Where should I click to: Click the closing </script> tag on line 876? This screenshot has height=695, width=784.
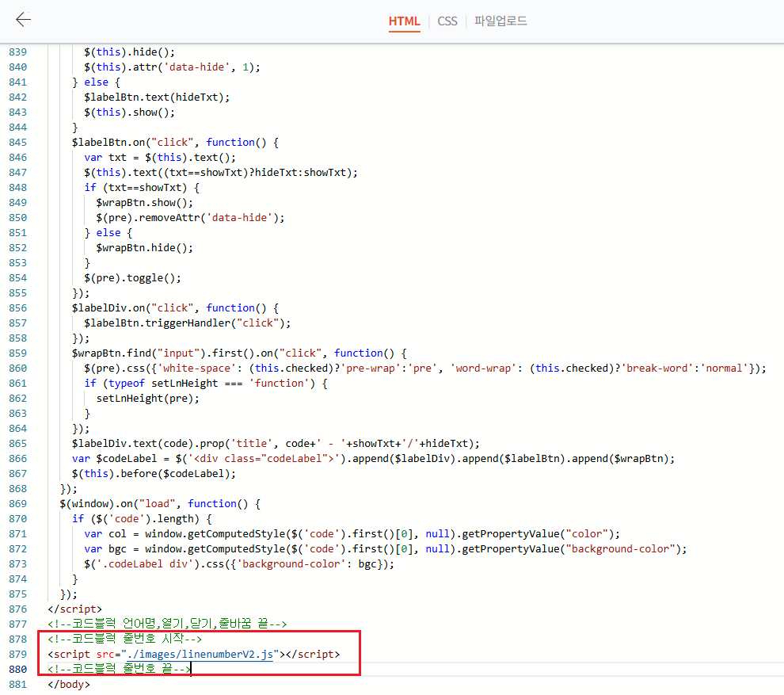[74, 609]
